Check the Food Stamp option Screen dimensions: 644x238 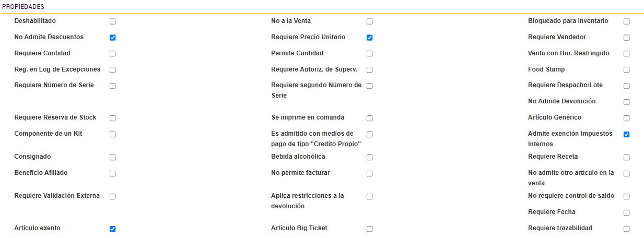pos(627,70)
